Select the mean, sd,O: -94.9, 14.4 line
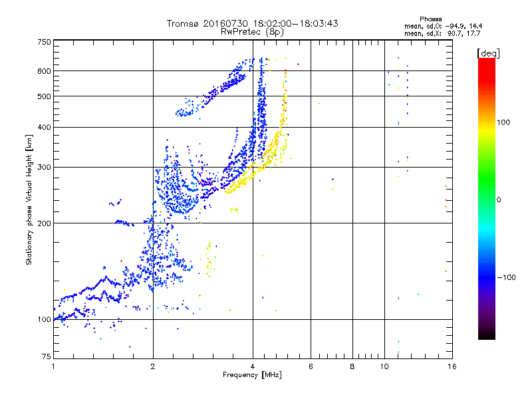The image size is (532, 399). (443, 27)
